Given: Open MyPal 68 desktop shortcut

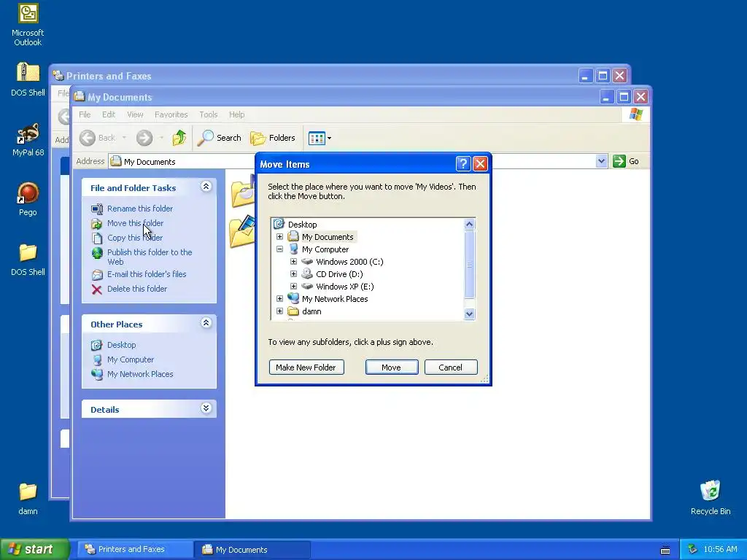Looking at the screenshot, I should (x=28, y=140).
